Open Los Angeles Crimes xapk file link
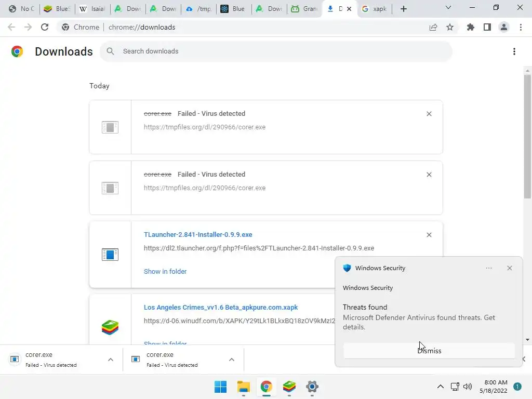The image size is (532, 399). coord(220,308)
